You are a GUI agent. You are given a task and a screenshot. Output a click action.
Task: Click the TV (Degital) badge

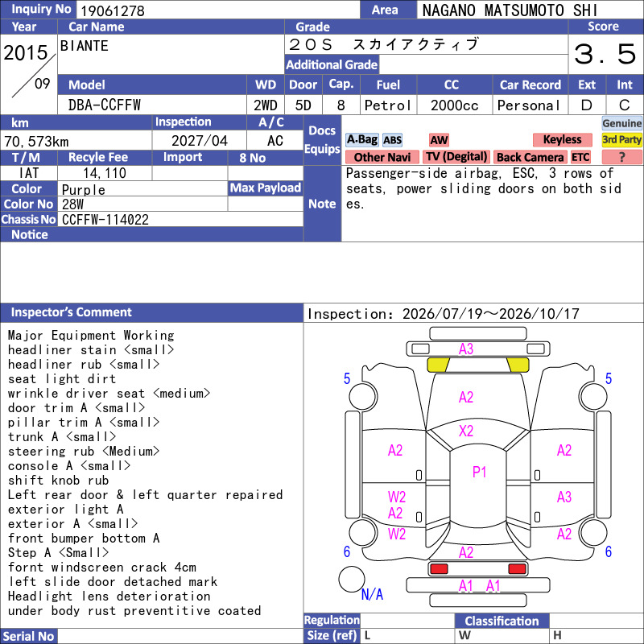pos(456,157)
